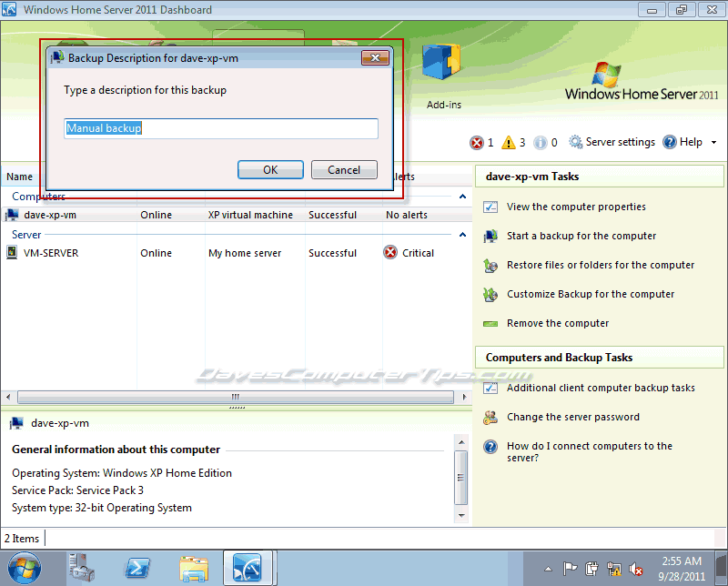Viewport: 728px width, 586px height.
Task: Open Server Manager from the taskbar
Action: [82, 568]
